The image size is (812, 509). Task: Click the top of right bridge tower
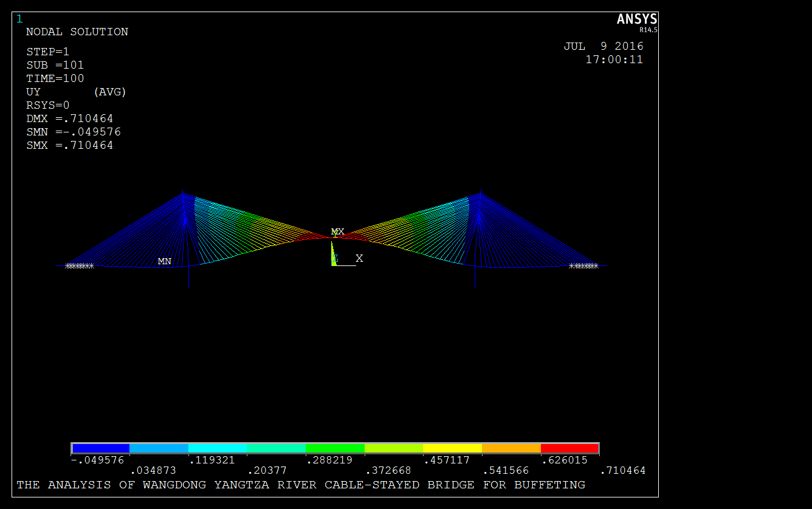481,194
